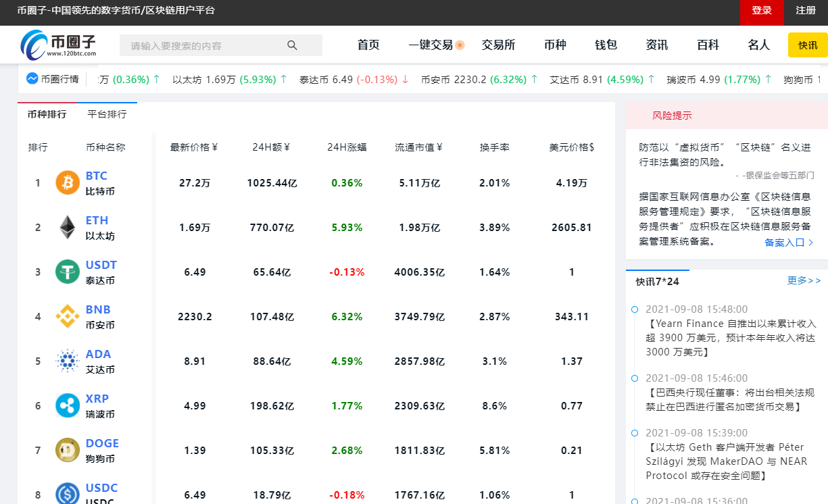Viewport: 828px width, 504px height.
Task: Click the 风险提示 heading
Action: pyautogui.click(x=672, y=116)
